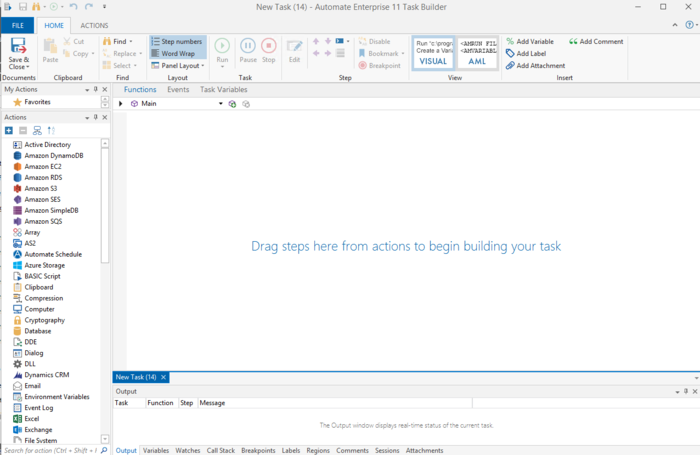
Task: Click the quick access save icon
Action: click(x=23, y=7)
